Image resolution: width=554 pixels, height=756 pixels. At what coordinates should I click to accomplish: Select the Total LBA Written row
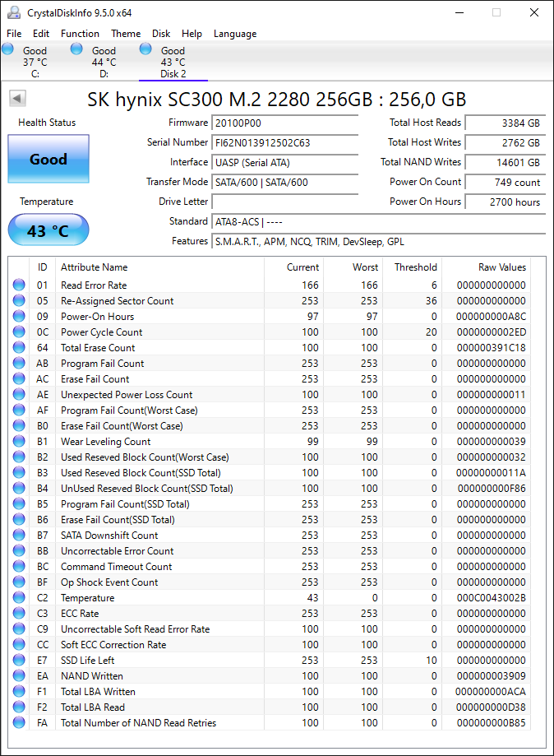pyautogui.click(x=271, y=691)
